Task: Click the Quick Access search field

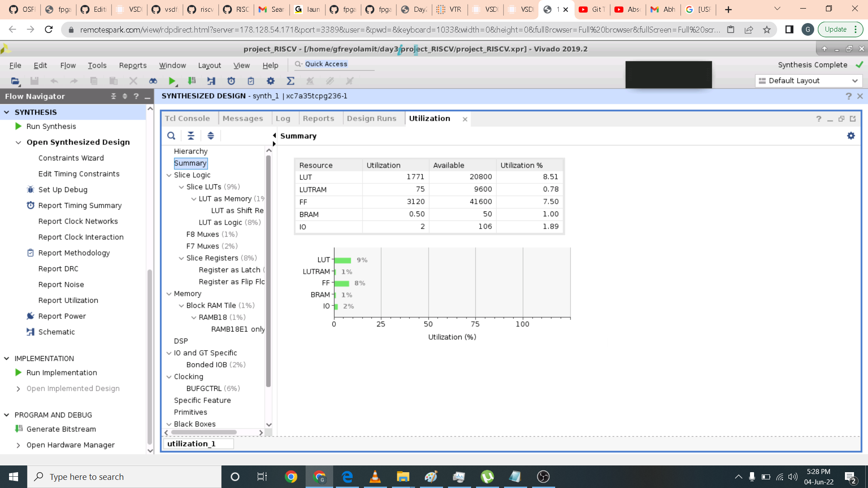Action: click(x=335, y=64)
